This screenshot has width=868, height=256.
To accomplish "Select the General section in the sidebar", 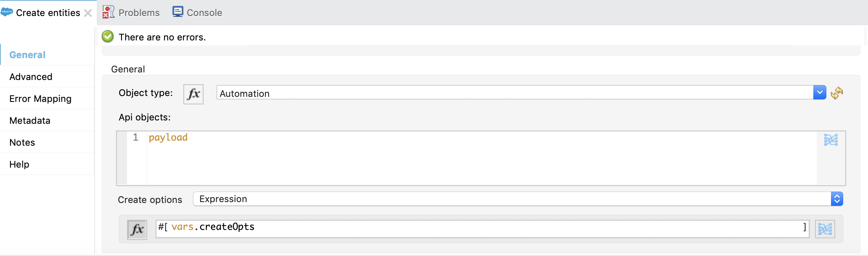I will pyautogui.click(x=27, y=55).
